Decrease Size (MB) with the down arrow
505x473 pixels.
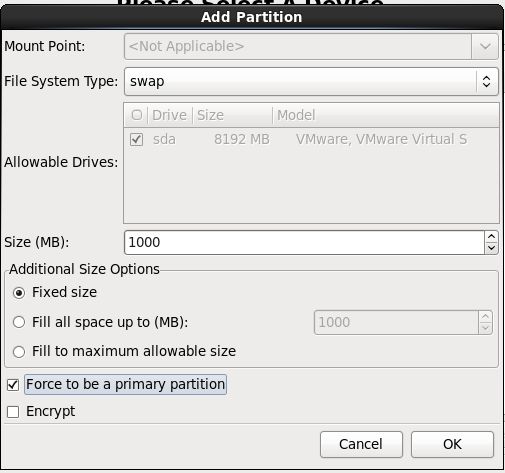click(491, 248)
